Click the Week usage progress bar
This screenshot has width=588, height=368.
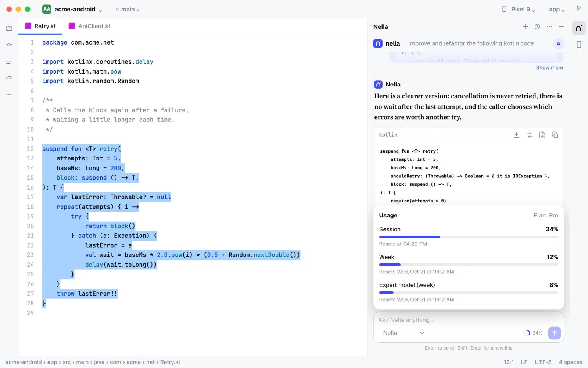click(469, 265)
